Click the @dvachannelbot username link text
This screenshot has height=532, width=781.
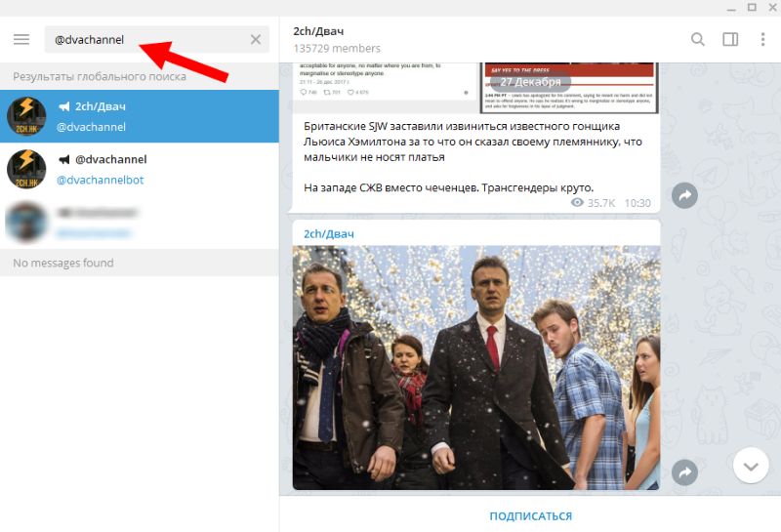pos(101,180)
